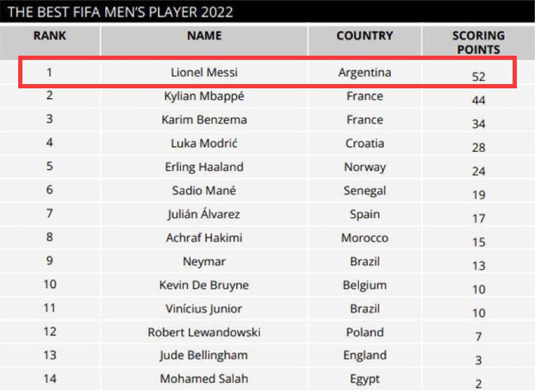This screenshot has width=535, height=392.
Task: Select Kylian Mbappé in the name column
Action: 204,96
